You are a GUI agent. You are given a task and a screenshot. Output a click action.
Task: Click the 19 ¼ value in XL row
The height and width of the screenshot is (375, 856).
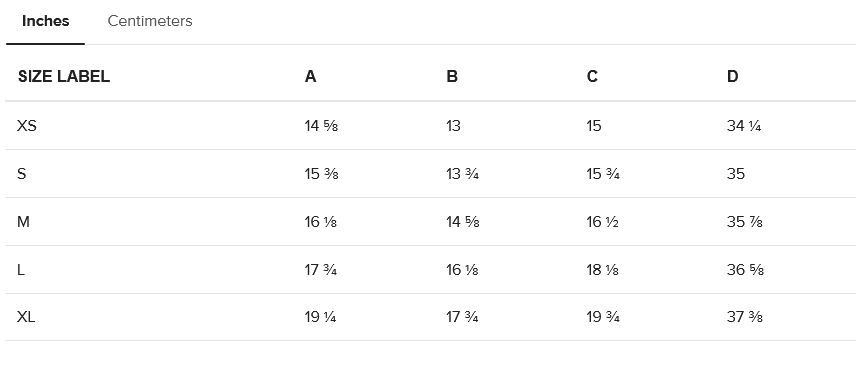(x=320, y=317)
